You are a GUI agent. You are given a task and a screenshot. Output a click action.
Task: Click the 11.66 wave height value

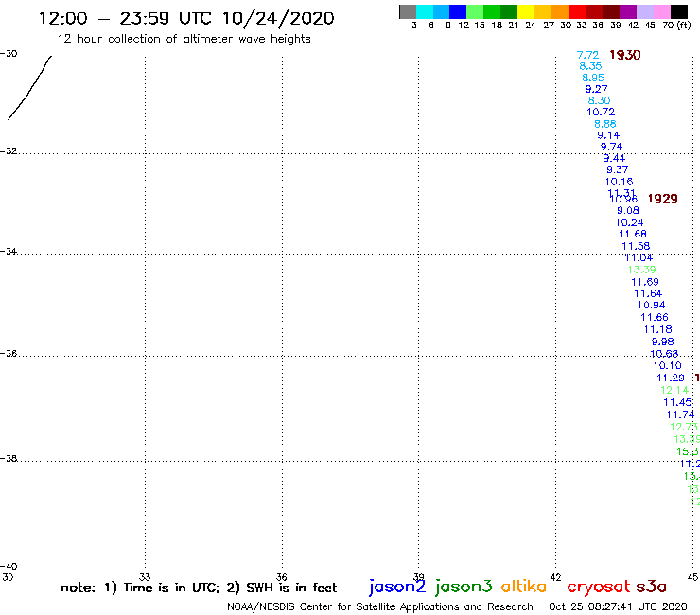tap(655, 317)
